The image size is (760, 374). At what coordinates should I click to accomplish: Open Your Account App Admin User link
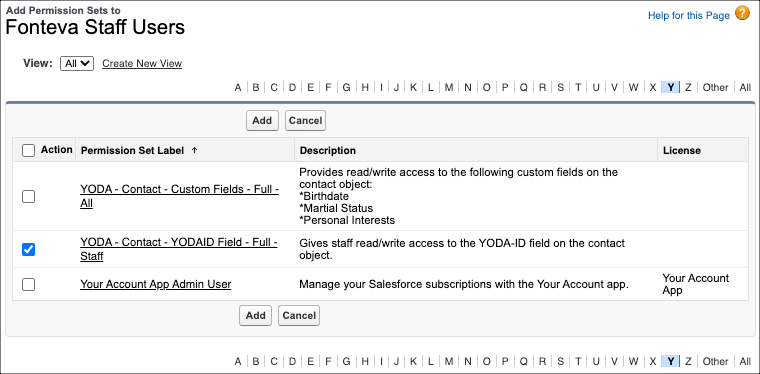pyautogui.click(x=156, y=284)
